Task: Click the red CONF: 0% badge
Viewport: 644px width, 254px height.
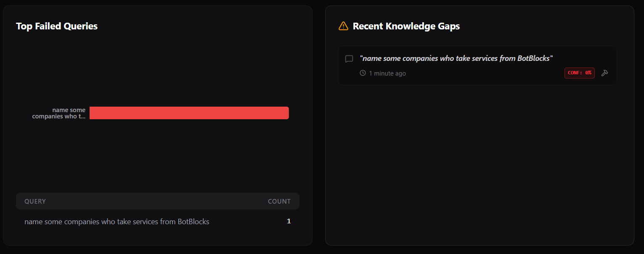Action: point(579,73)
